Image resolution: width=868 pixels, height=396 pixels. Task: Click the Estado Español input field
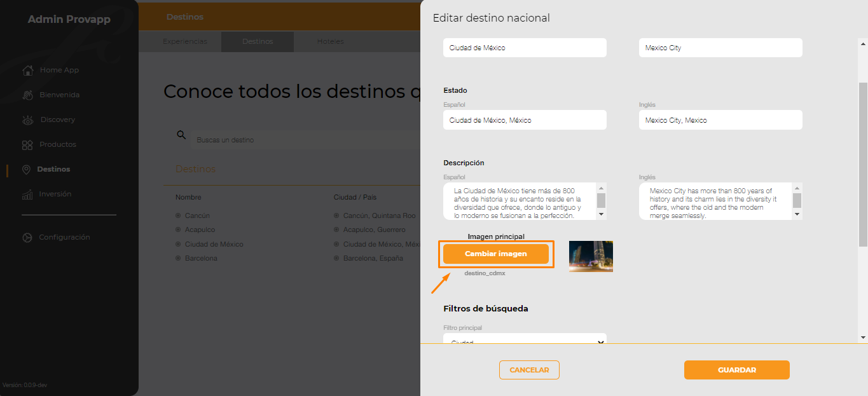[525, 120]
